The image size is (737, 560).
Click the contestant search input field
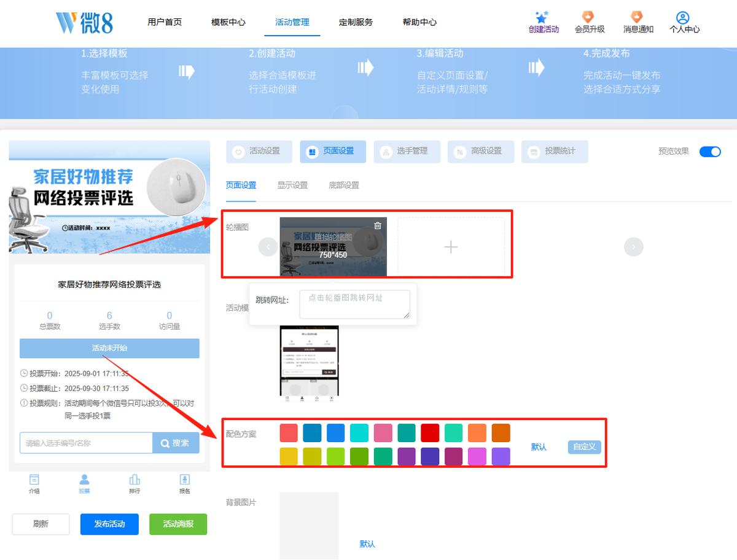(x=86, y=443)
